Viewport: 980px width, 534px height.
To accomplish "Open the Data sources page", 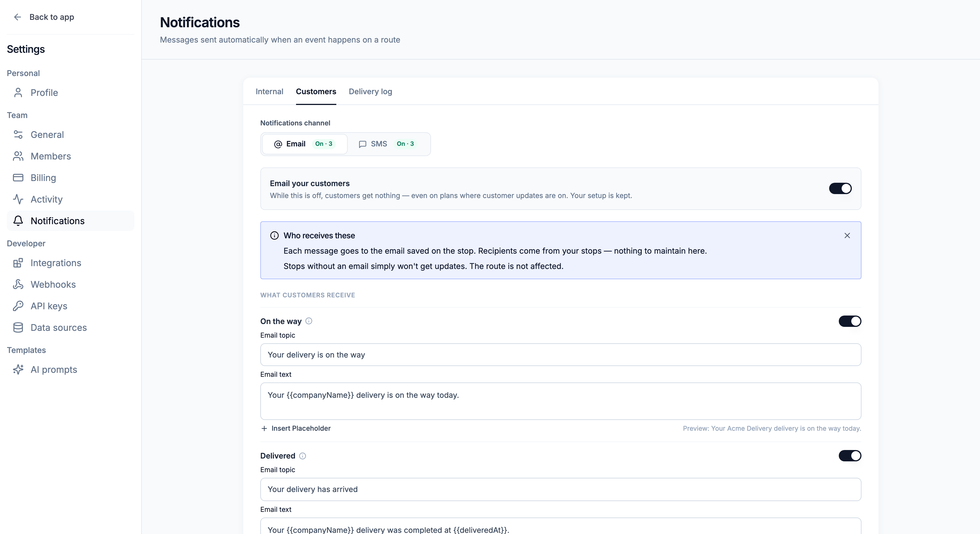I will (70, 328).
